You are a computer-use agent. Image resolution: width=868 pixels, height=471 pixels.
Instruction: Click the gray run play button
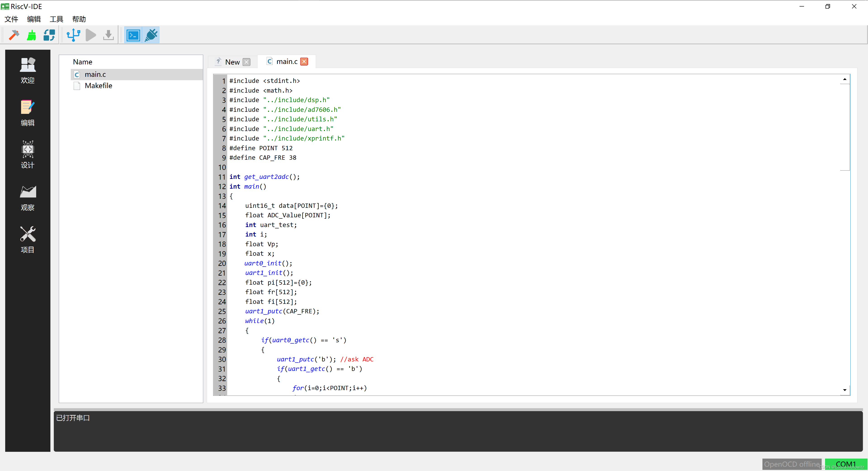point(91,35)
